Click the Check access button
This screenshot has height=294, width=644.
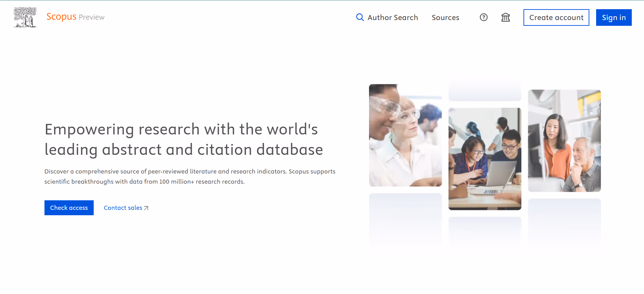(x=69, y=208)
